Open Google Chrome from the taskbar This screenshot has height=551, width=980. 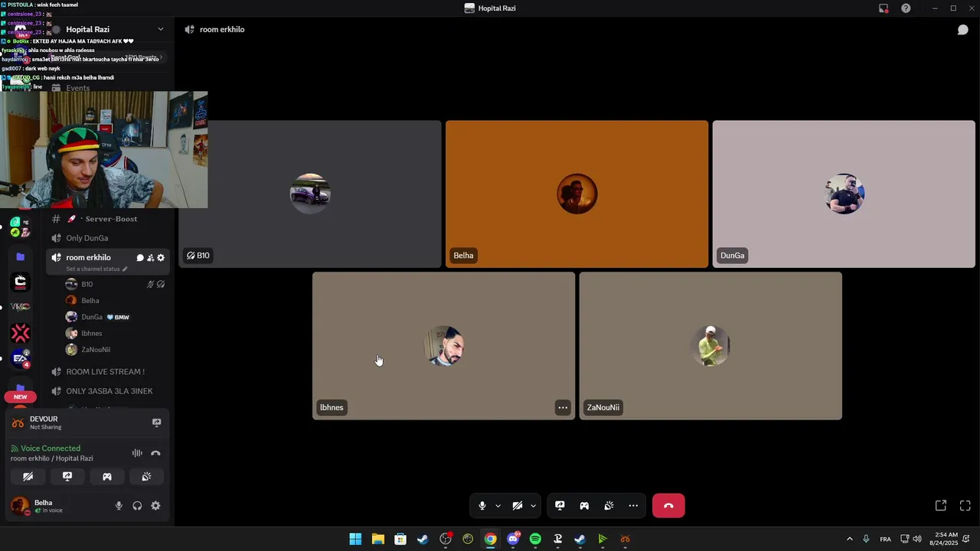(x=490, y=540)
